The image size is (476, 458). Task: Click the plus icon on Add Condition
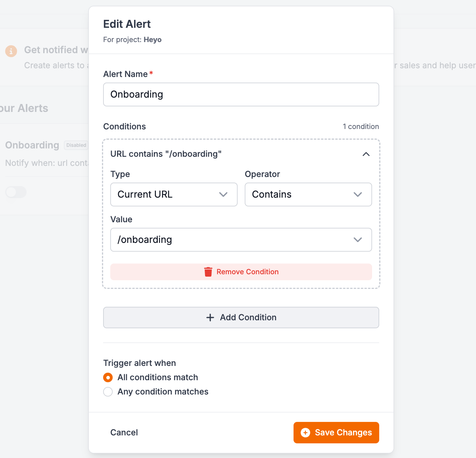[x=210, y=318]
